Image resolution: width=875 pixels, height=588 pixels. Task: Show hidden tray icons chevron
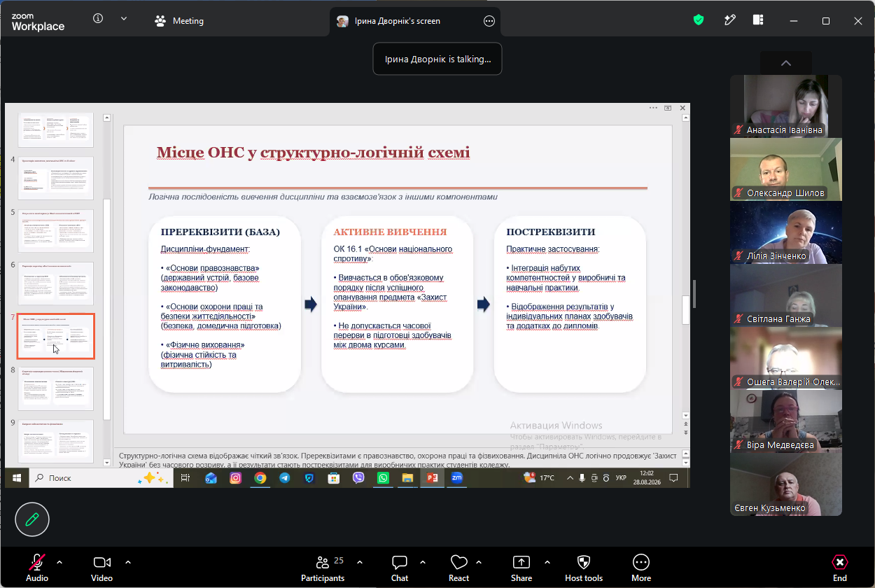tap(570, 478)
